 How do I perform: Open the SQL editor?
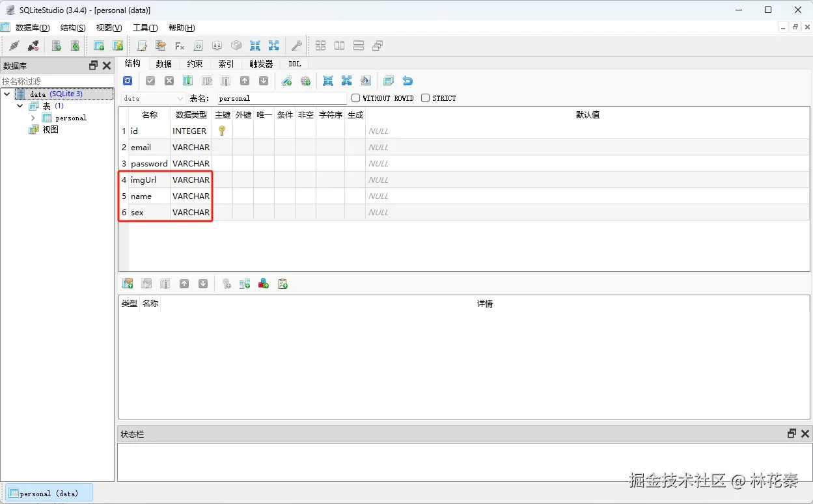[142, 46]
